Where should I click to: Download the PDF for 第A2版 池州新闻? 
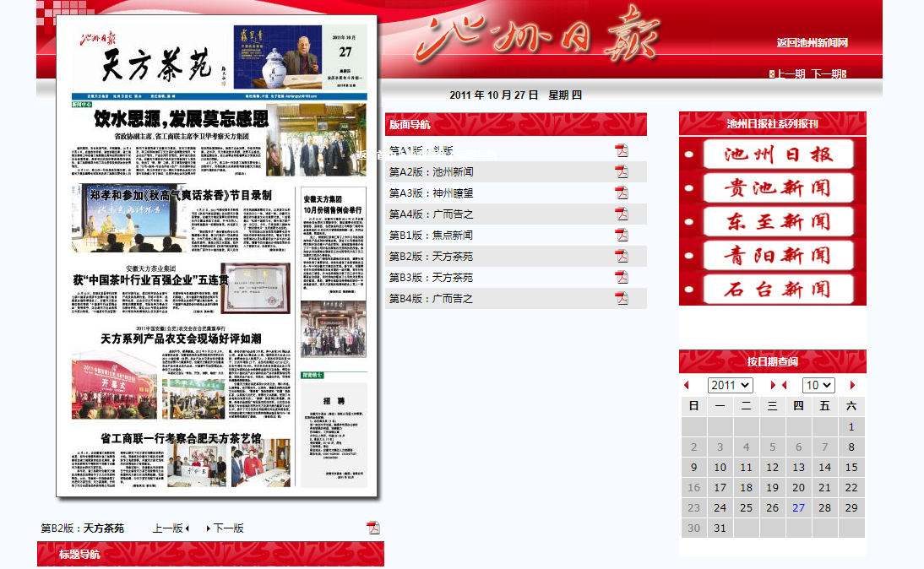[x=622, y=172]
